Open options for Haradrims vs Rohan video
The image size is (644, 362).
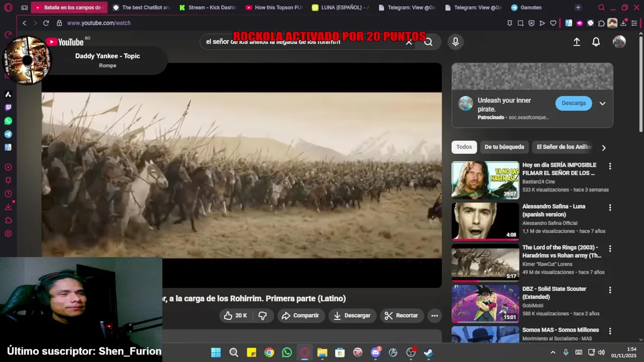click(610, 248)
